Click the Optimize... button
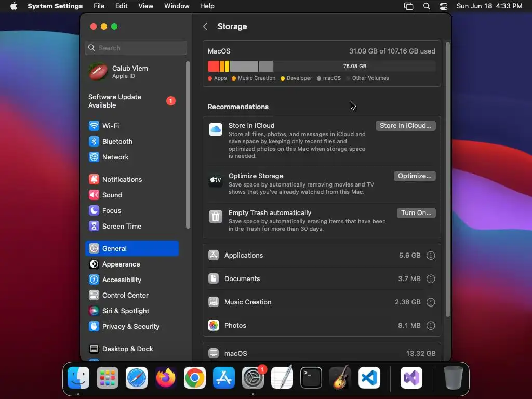The height and width of the screenshot is (399, 532). tap(415, 176)
